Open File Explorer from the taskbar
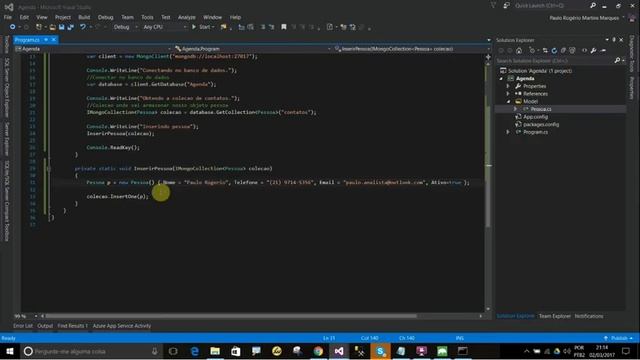Screen dimensions: 640x360 coord(215,351)
